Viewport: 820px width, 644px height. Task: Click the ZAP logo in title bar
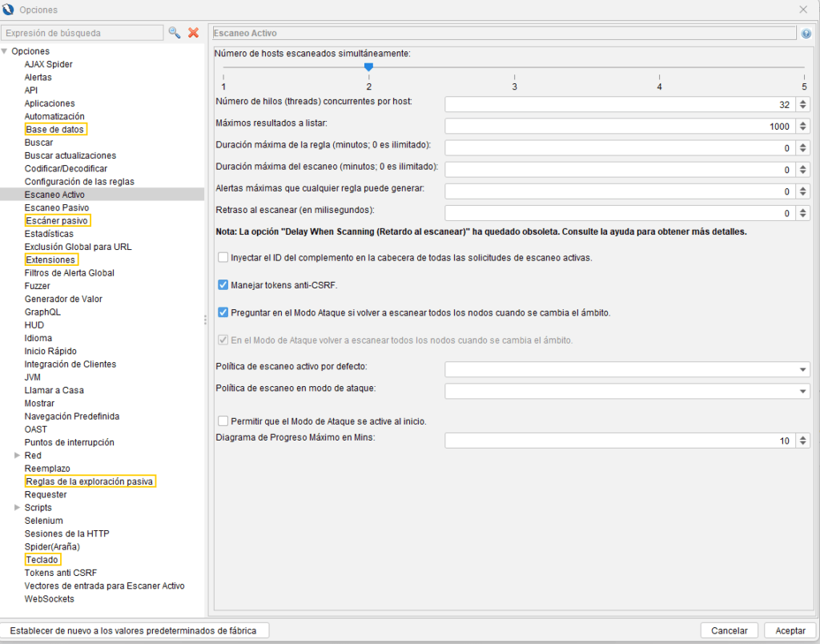[x=8, y=10]
